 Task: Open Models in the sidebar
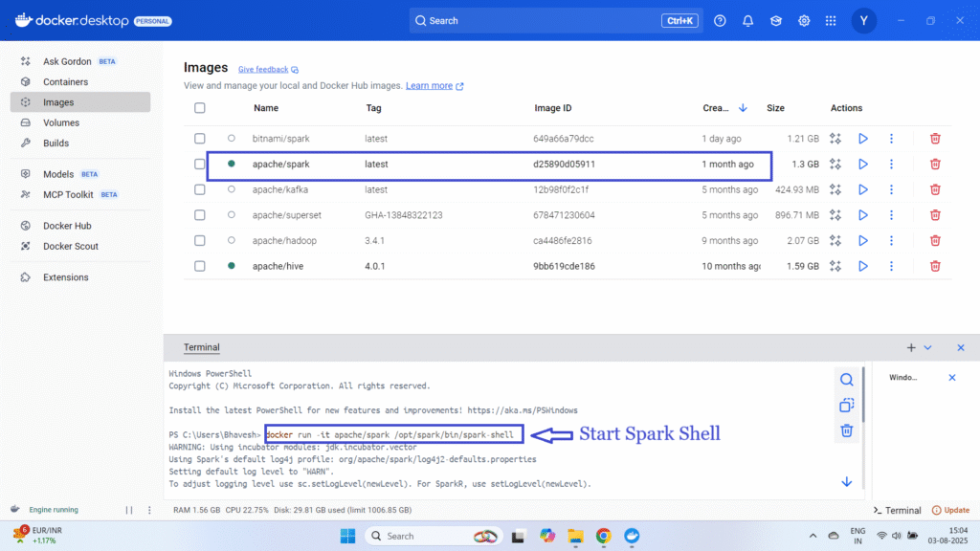[x=58, y=174]
